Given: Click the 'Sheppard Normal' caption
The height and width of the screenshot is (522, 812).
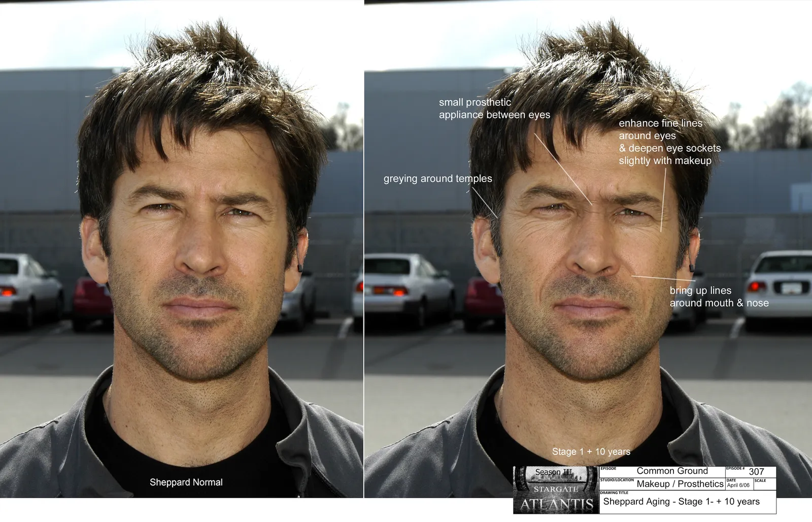Looking at the screenshot, I should click(x=186, y=482).
